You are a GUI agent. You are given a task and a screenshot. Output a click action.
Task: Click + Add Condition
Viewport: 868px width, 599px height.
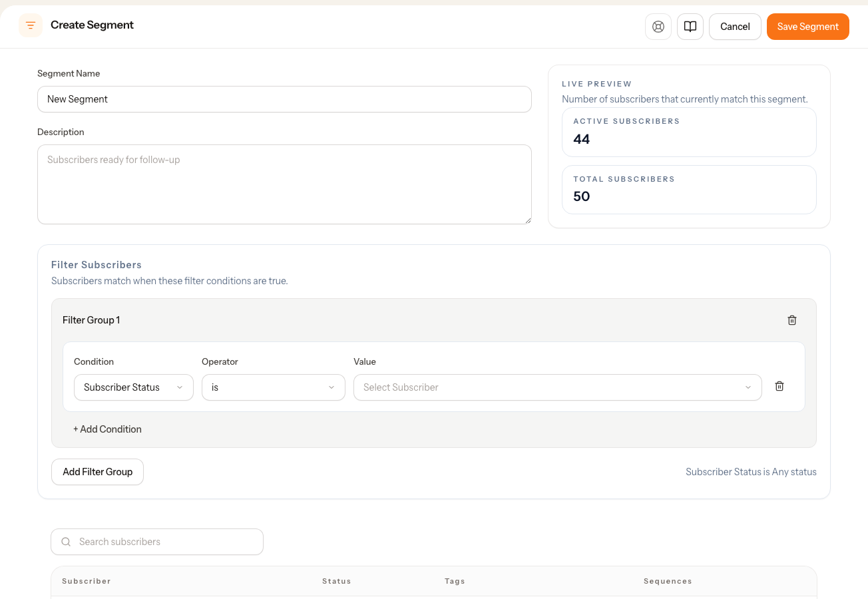[x=107, y=429]
